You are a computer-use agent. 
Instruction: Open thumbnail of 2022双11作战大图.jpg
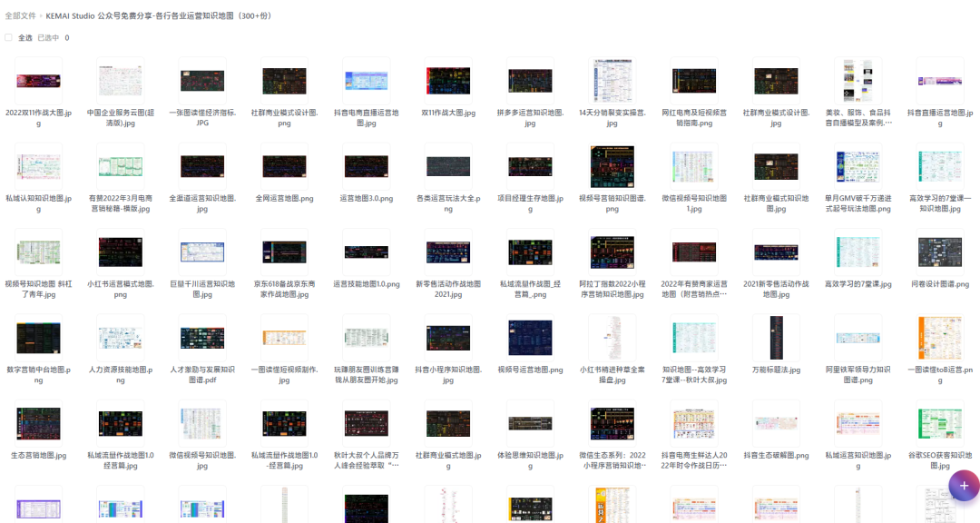pyautogui.click(x=39, y=81)
